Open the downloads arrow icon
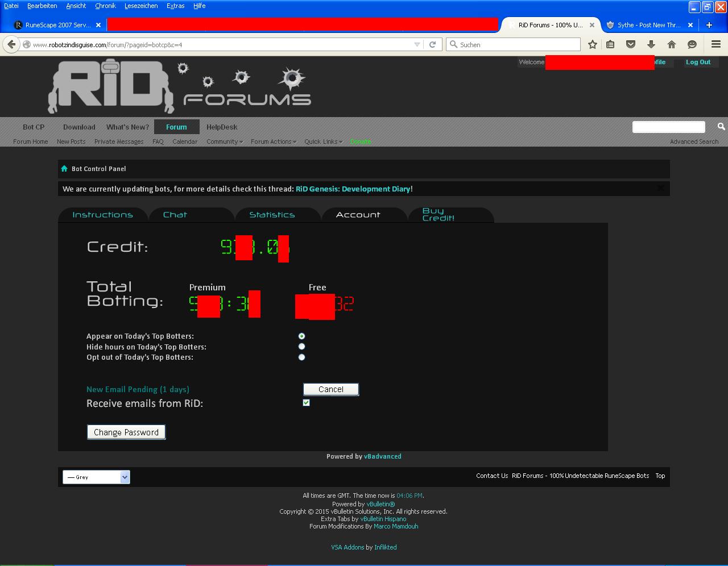 651,44
